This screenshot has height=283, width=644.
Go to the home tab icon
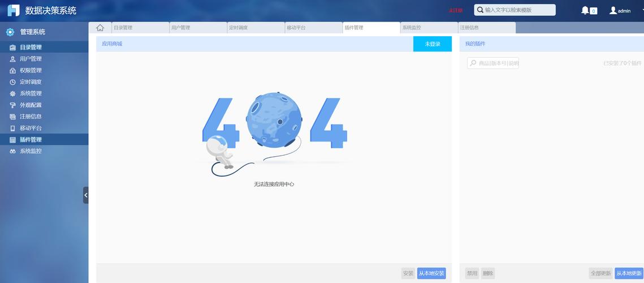pyautogui.click(x=100, y=28)
